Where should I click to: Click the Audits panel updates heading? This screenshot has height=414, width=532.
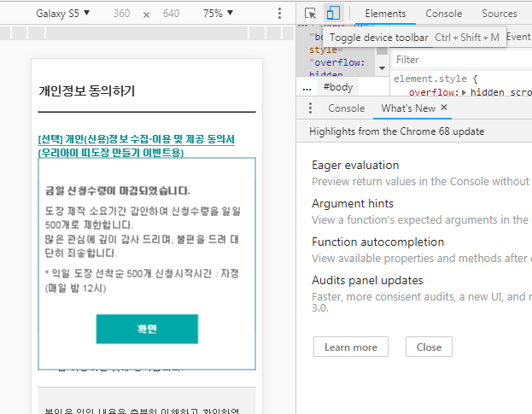click(367, 280)
